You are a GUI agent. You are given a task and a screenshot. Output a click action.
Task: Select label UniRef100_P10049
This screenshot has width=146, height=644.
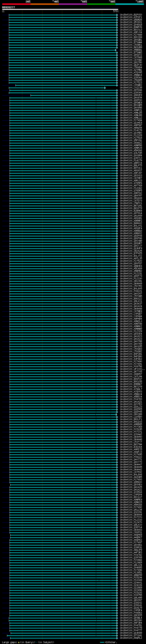click(131, 580)
